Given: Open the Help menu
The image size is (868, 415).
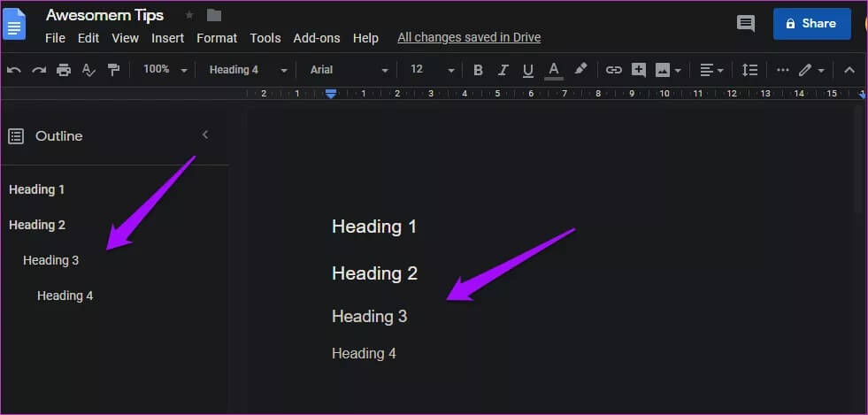Looking at the screenshot, I should (x=365, y=38).
